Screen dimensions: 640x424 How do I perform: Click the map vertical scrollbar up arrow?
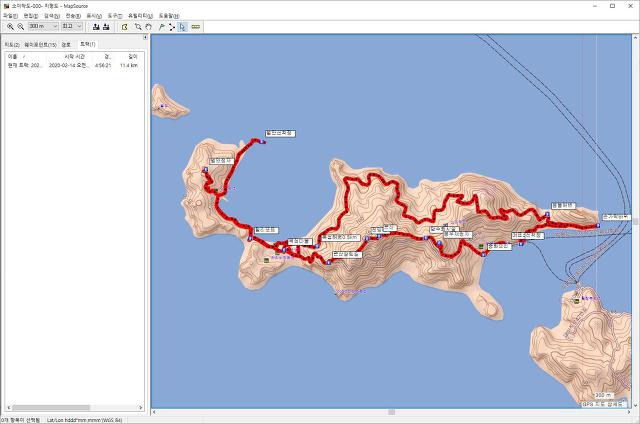[636, 38]
